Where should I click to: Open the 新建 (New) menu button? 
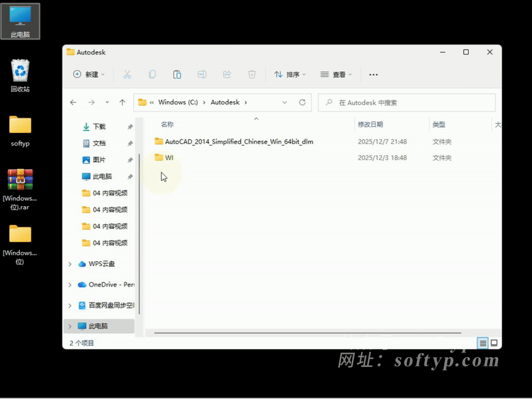[89, 74]
